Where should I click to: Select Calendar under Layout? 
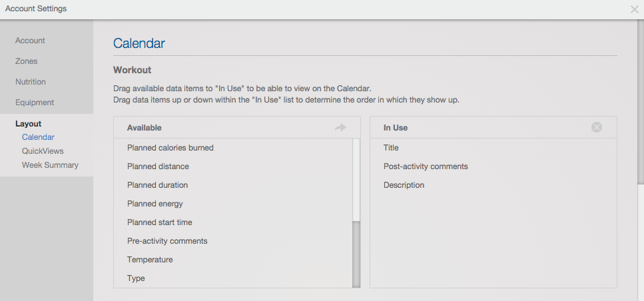(x=38, y=137)
